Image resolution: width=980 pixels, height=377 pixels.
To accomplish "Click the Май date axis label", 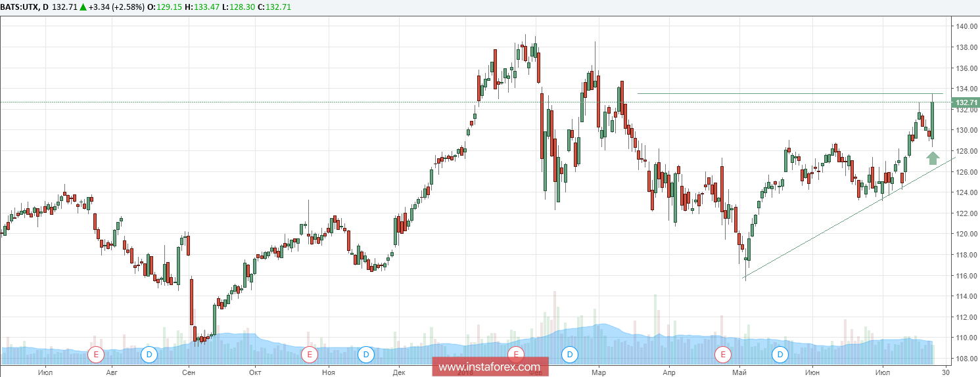I will tap(739, 371).
